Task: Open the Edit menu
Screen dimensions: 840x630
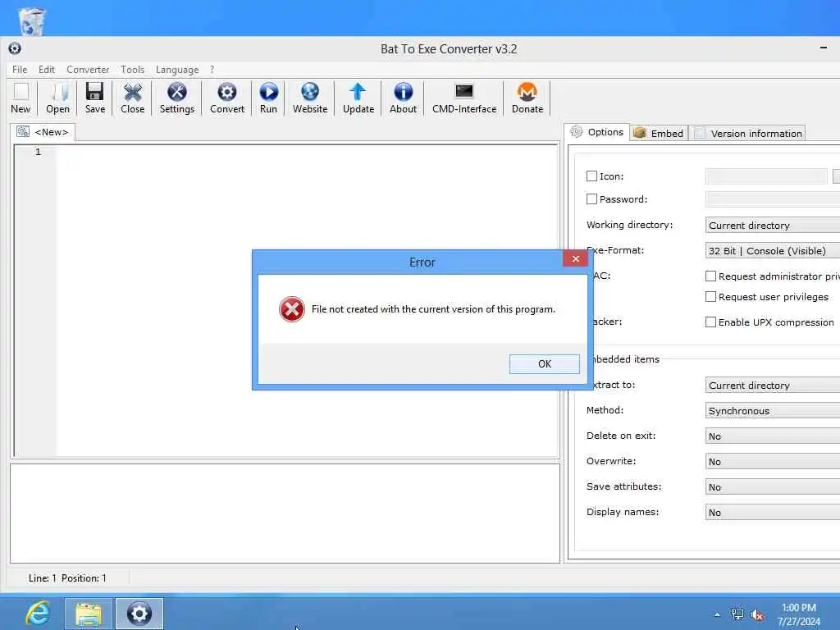Action: 47,70
